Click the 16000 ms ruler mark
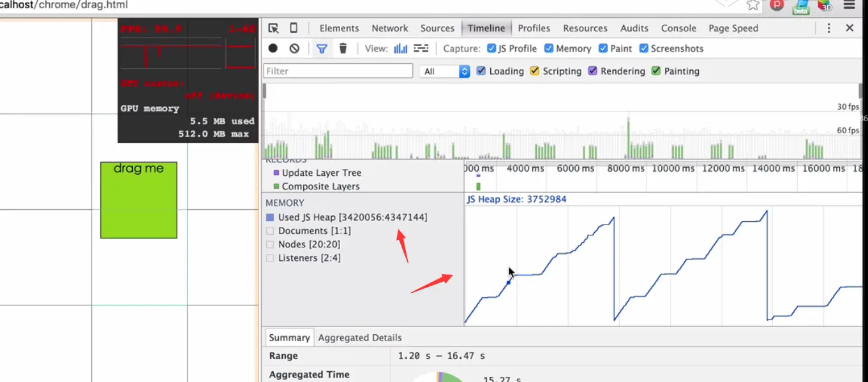The height and width of the screenshot is (382, 868). pyautogui.click(x=823, y=168)
